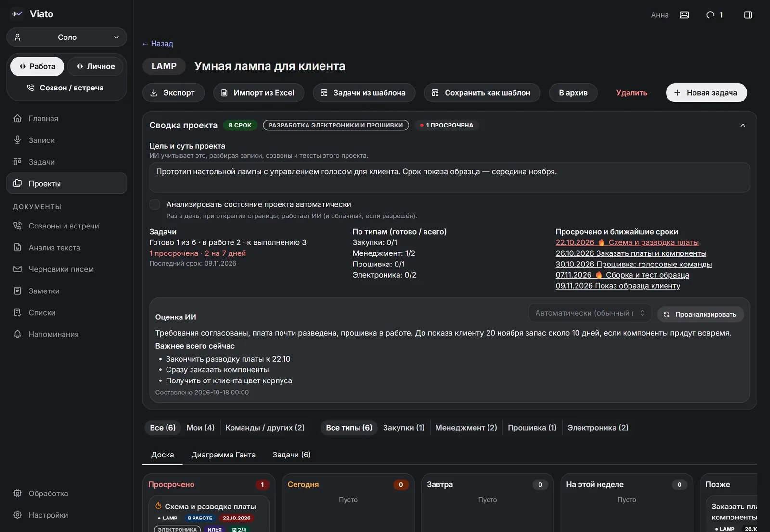
Task: Open the keyboard shortcuts icon near Анна
Action: [684, 15]
